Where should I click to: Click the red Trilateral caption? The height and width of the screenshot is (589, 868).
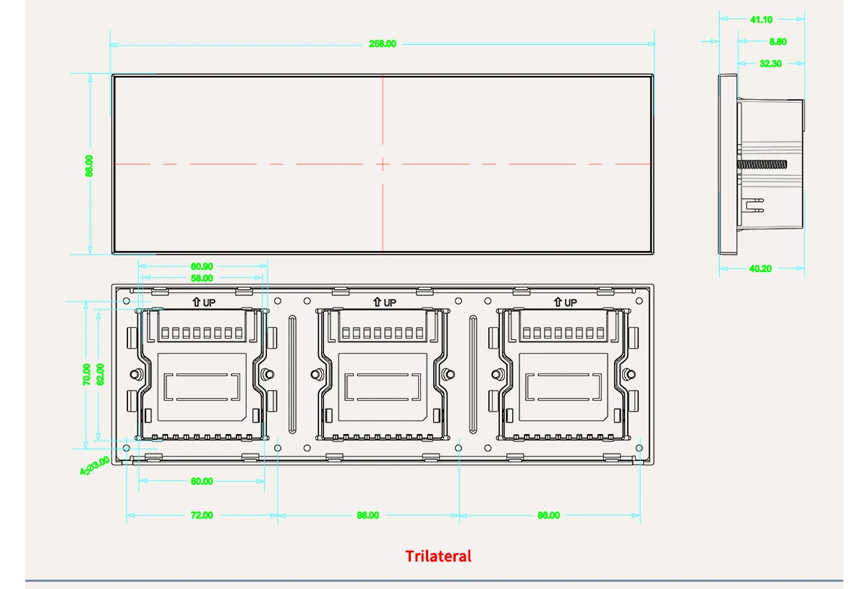[x=438, y=556]
